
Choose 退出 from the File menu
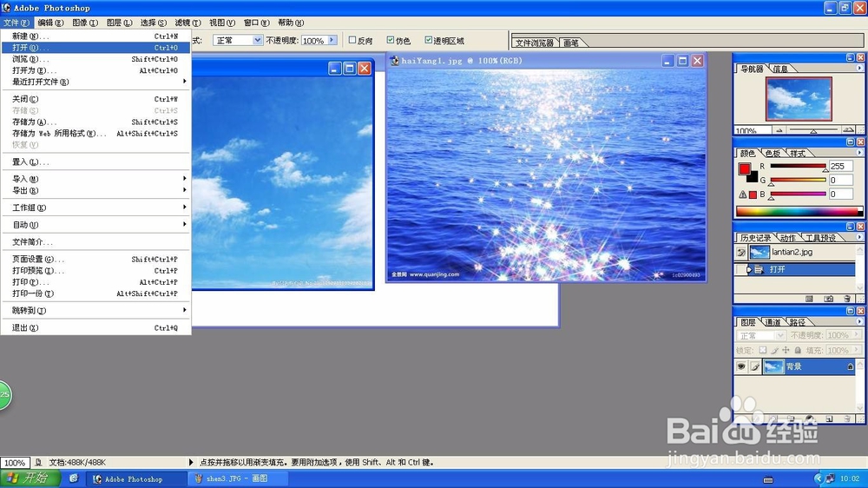click(x=95, y=328)
